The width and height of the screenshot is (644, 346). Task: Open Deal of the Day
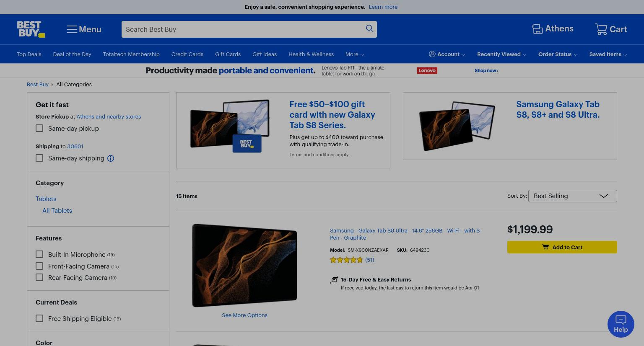pyautogui.click(x=72, y=54)
